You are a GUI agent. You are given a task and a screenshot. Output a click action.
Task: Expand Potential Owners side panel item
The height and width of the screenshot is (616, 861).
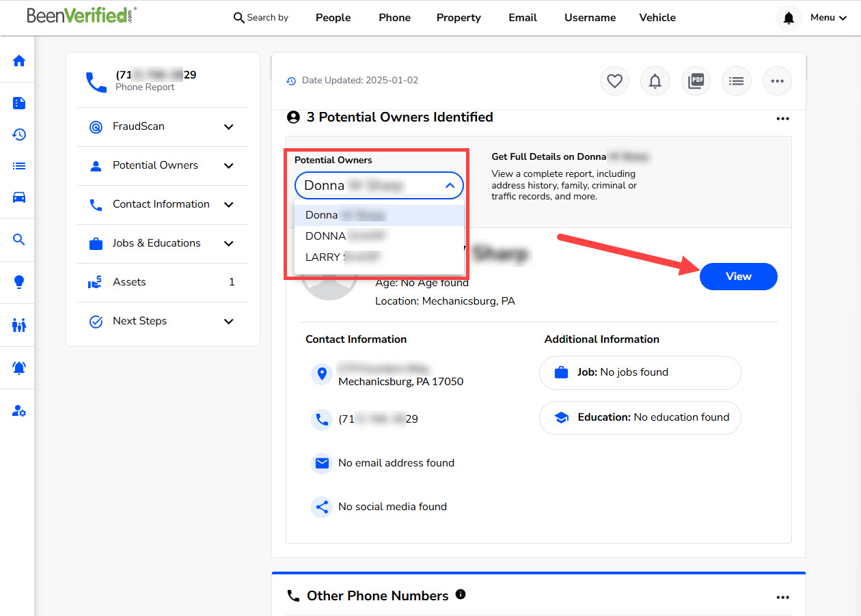click(x=163, y=165)
